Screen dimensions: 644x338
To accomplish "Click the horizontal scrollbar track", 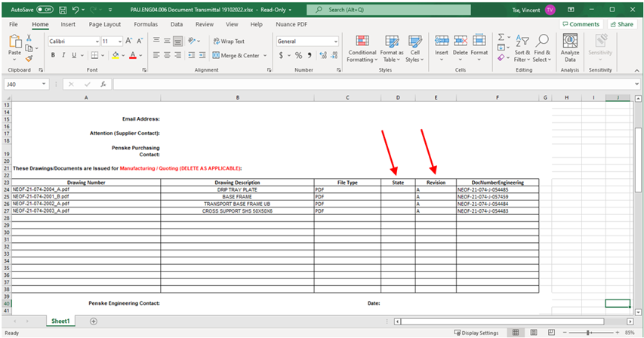I will click(x=502, y=321).
